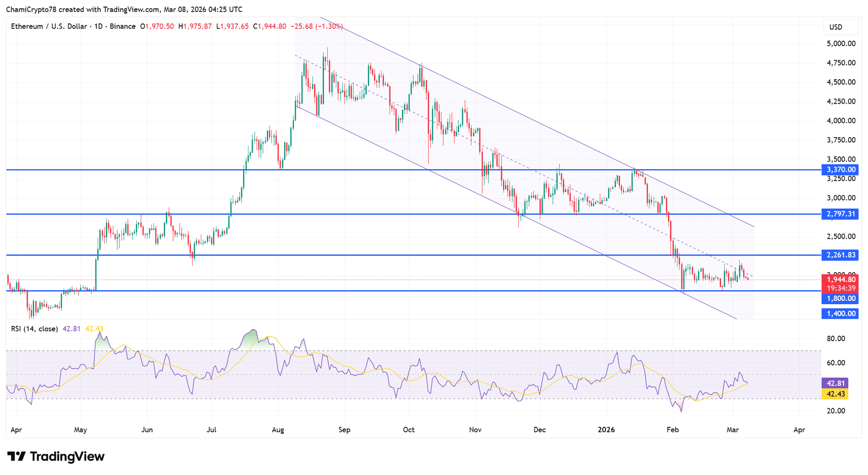Select the 2,797.31 horizontal line price tag
This screenshot has width=868, height=475.
point(840,214)
